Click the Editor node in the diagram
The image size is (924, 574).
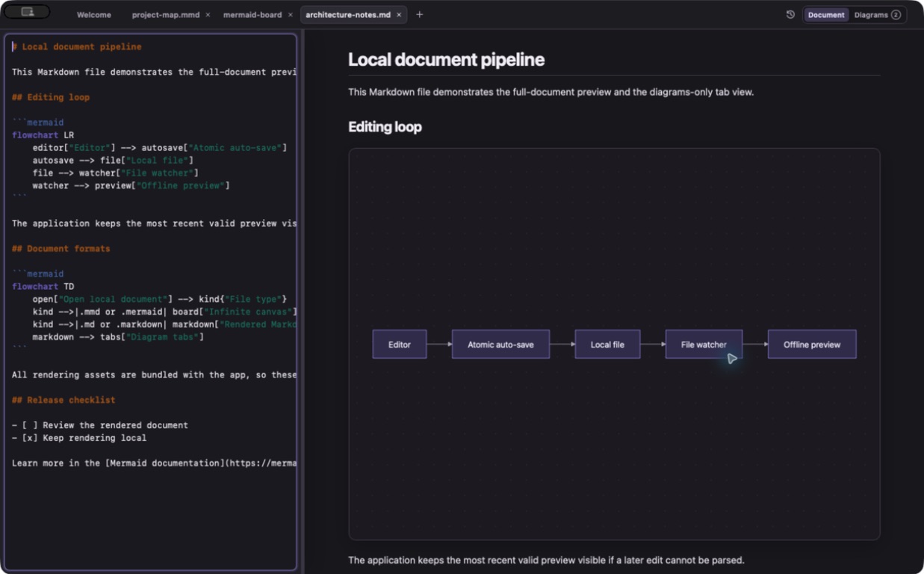pos(400,345)
